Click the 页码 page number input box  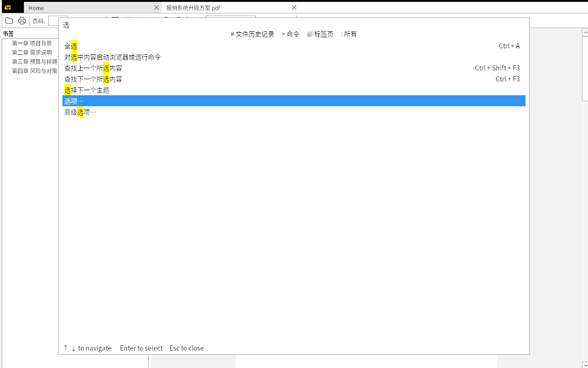pyautogui.click(x=57, y=21)
